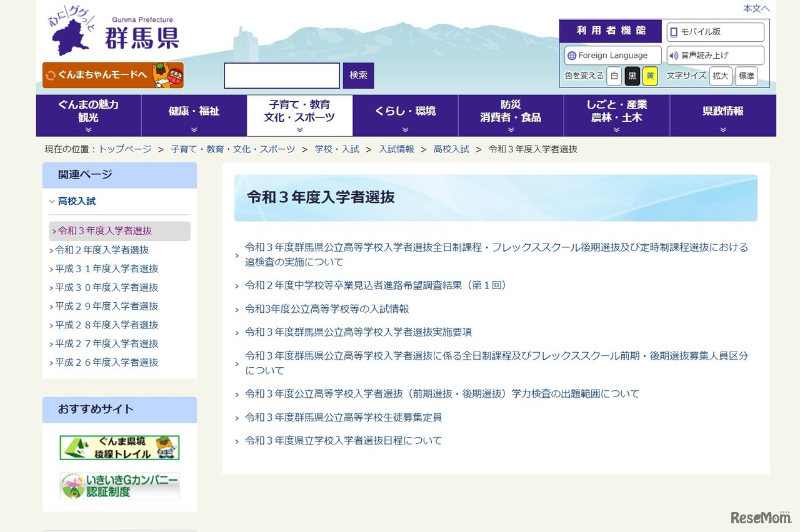Viewport: 800px width, 532px height.
Task: Click inside the site search input field
Action: click(x=281, y=76)
